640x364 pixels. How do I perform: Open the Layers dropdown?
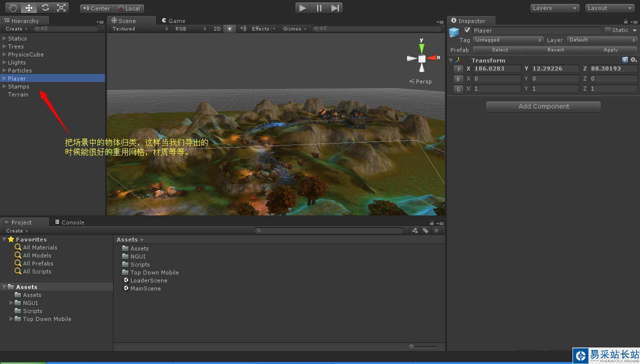click(554, 8)
